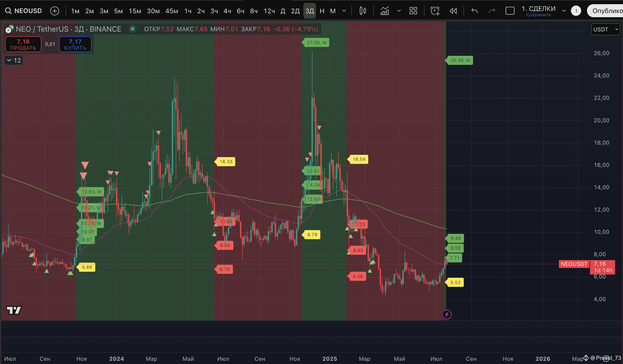Viewport: 623px width, 364px height.
Task: Click the yellow 5.53 price label
Action: 455,282
